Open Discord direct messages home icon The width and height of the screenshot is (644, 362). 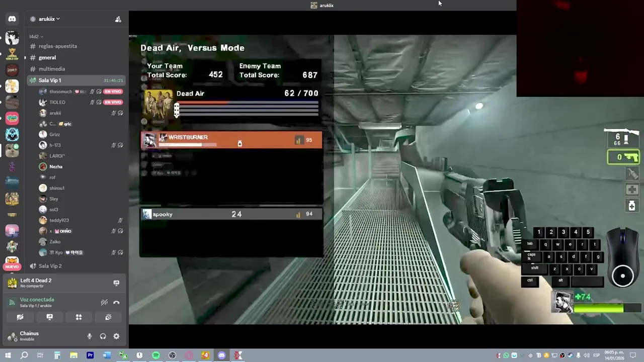tap(12, 19)
